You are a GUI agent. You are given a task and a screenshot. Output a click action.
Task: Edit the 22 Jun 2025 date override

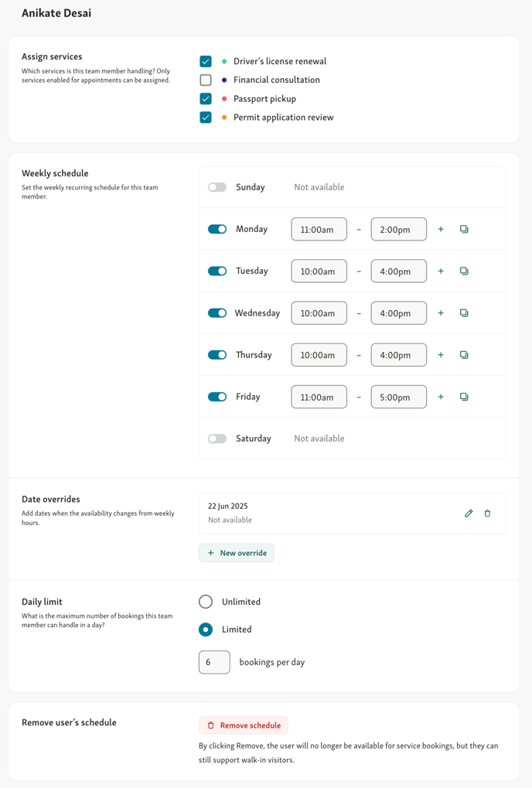pos(469,513)
